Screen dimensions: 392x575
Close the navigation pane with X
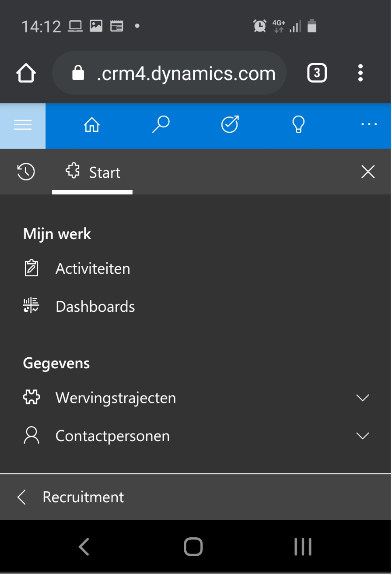click(x=368, y=172)
